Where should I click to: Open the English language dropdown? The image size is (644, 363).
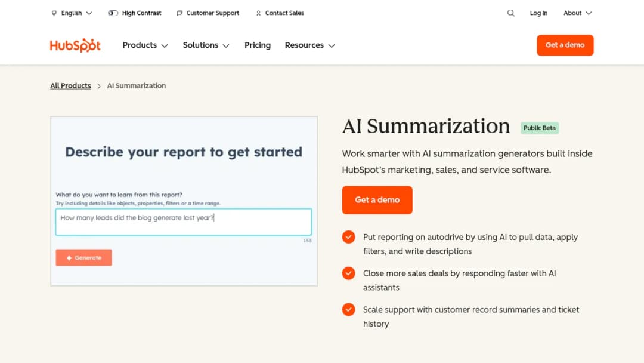point(72,13)
